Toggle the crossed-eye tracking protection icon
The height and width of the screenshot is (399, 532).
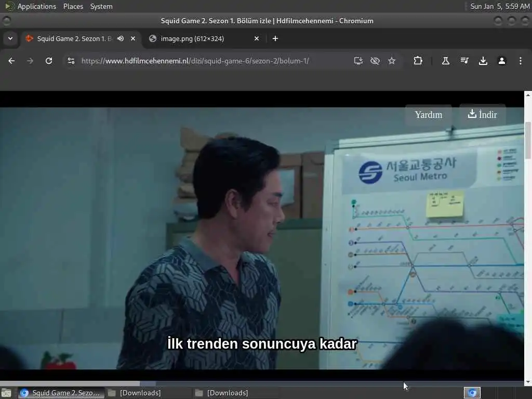click(375, 61)
